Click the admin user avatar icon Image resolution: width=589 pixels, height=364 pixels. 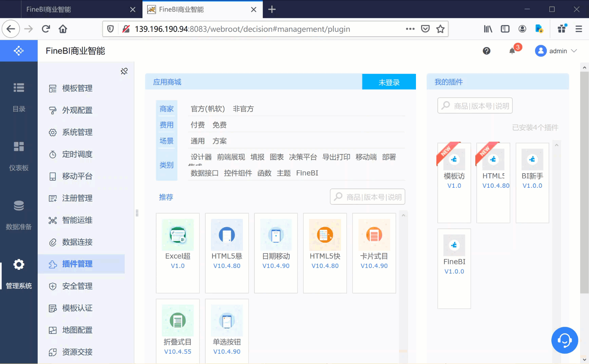(541, 51)
